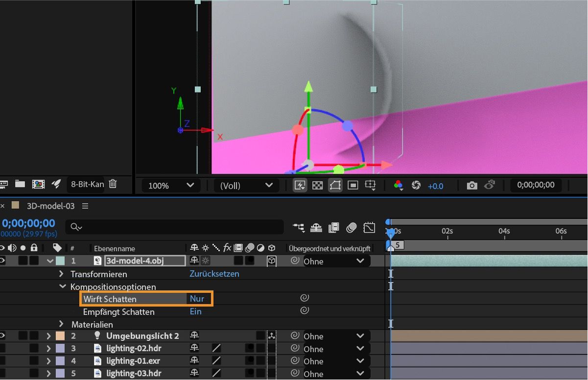
Task: Turn off Empfängt Schatten via Ein link
Action: (195, 311)
